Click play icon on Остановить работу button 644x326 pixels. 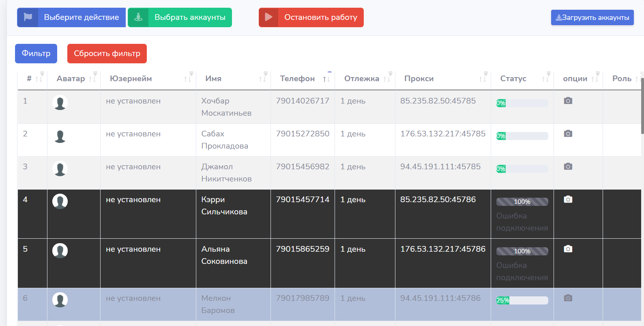coord(268,17)
